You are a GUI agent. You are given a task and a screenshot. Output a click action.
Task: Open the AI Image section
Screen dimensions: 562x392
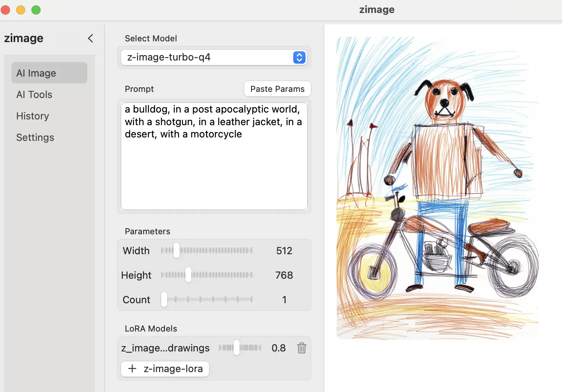[x=49, y=73]
